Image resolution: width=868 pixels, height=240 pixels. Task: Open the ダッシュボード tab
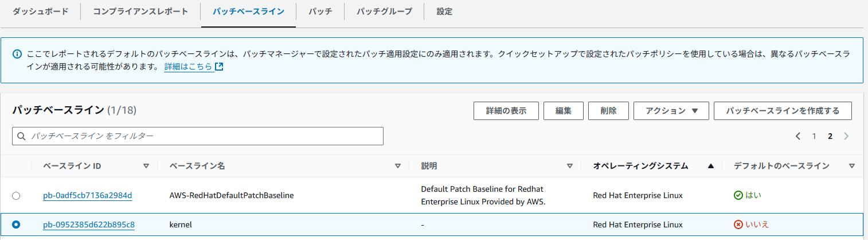[40, 11]
